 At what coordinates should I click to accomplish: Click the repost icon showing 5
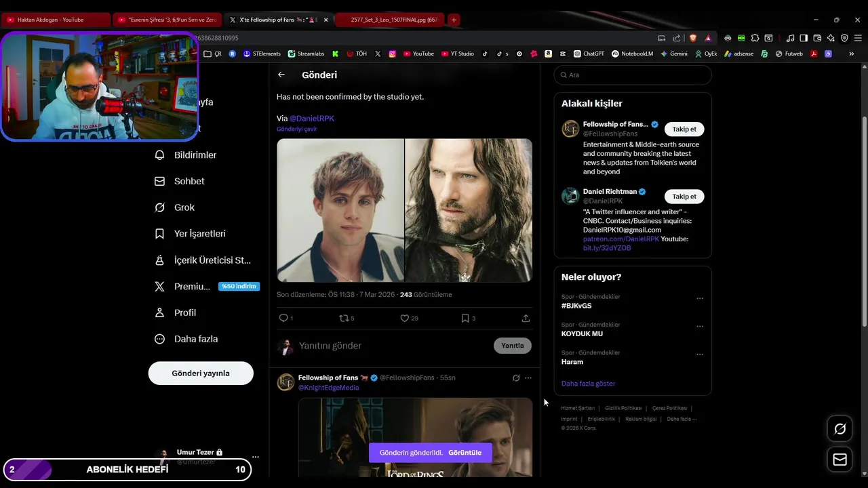344,318
